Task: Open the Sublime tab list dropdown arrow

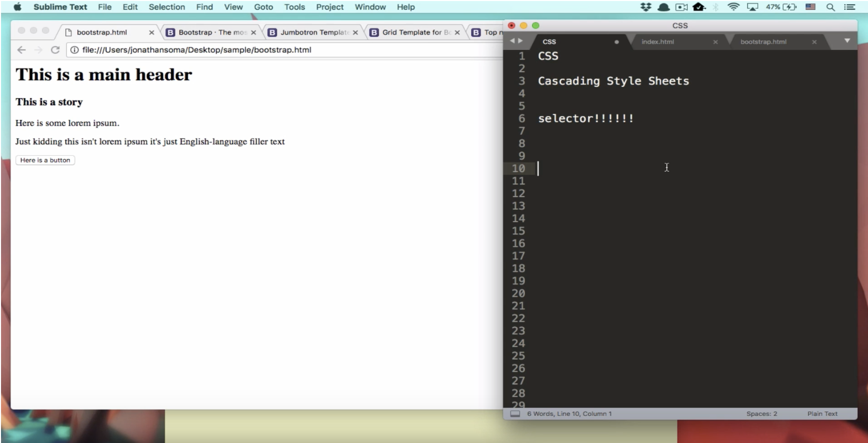Action: pos(847,41)
